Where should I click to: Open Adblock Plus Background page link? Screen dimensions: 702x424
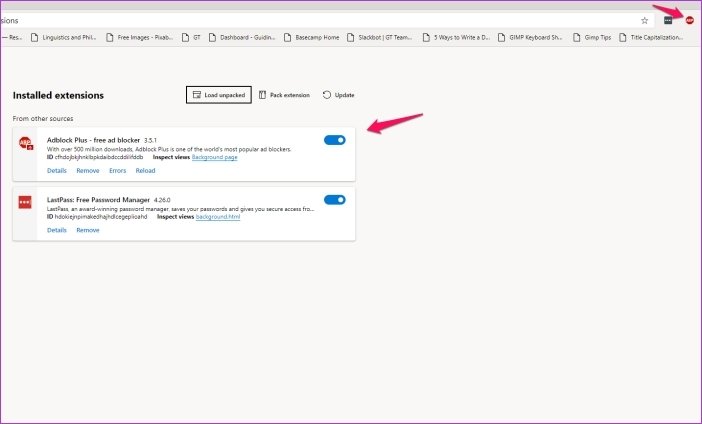(214, 157)
